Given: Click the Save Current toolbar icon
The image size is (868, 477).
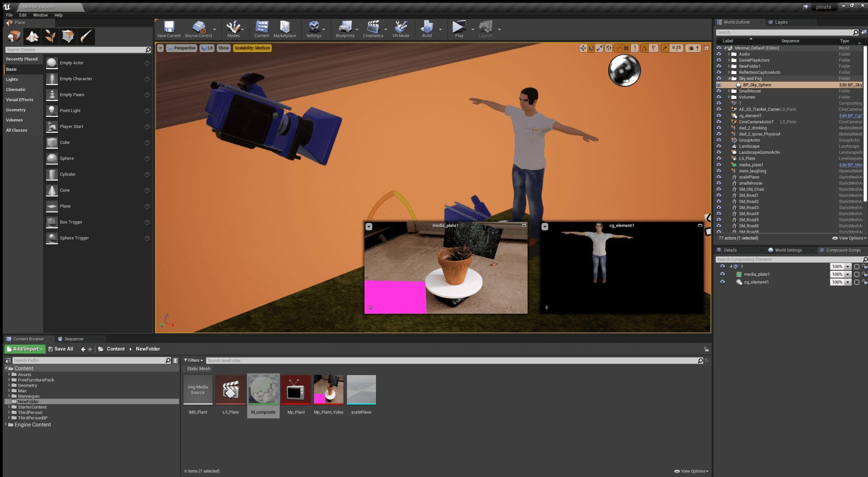Looking at the screenshot, I should pyautogui.click(x=169, y=29).
